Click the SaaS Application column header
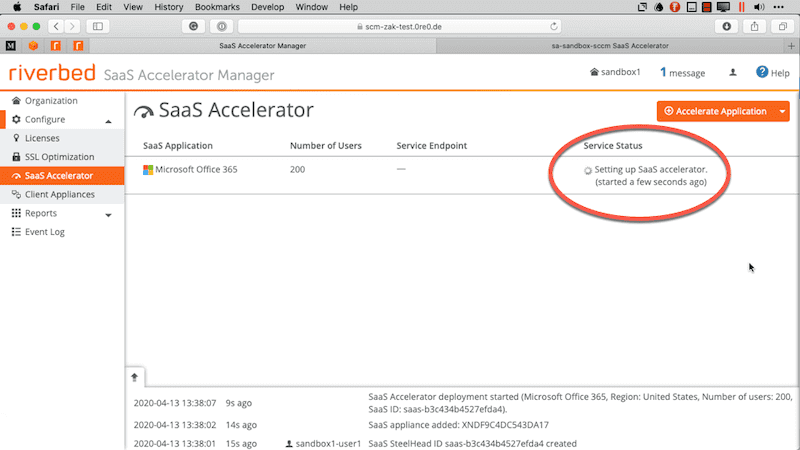Viewport: 800px width, 450px height. pyautogui.click(x=178, y=145)
